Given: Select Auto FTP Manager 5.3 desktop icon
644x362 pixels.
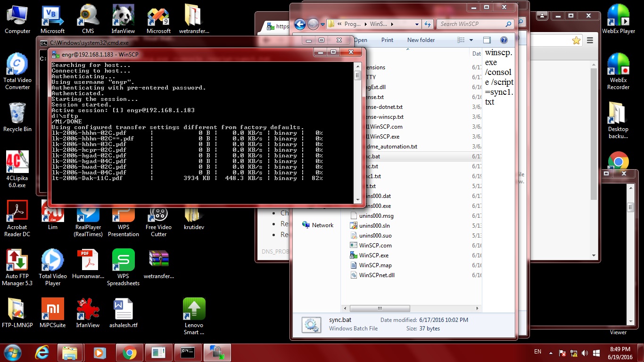Looking at the screenshot, I should point(17,267).
